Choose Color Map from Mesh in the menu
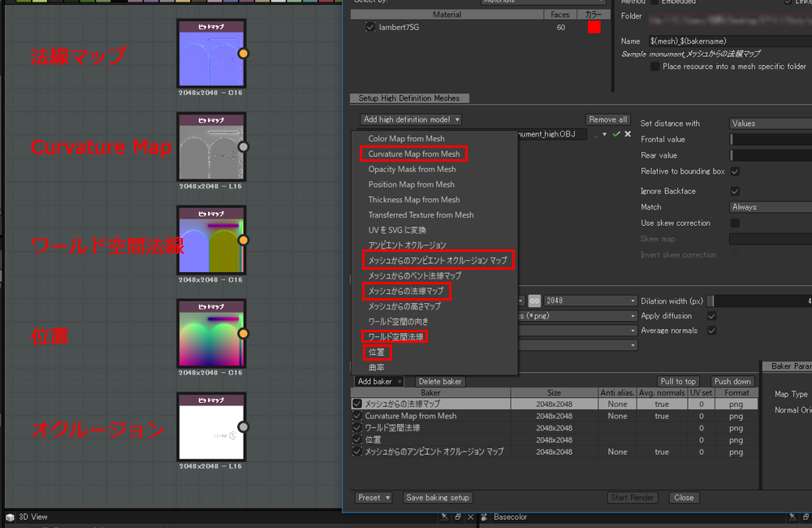This screenshot has height=528, width=812. pyautogui.click(x=406, y=139)
